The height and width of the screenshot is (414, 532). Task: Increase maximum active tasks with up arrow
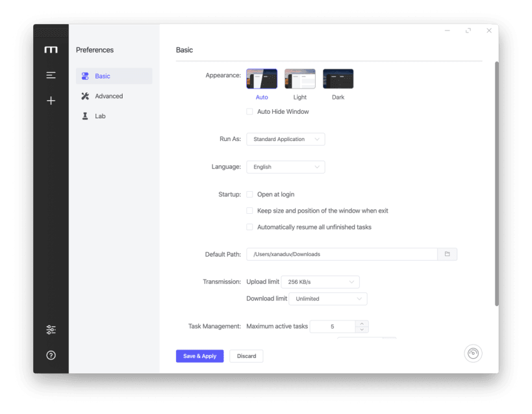pos(362,324)
